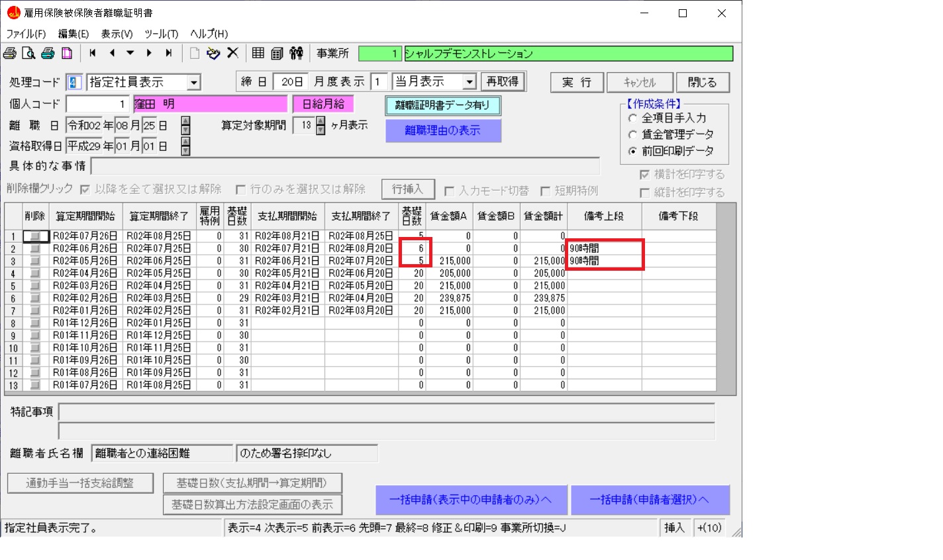Click delete column box in row 1
Viewport: 943px width, 560px height.
pos(34,236)
